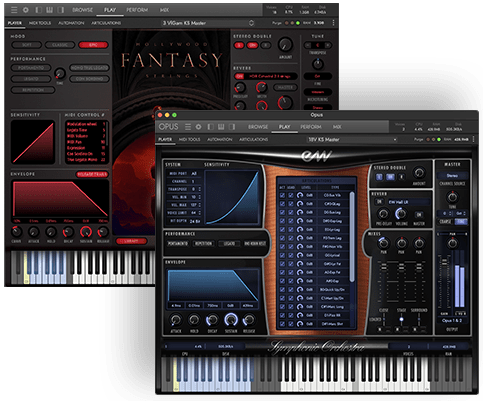This screenshot has height=401, width=483.
Task: Uncheck LOAD box for the C0 Sus Vib articulation
Action: pyautogui.click(x=291, y=195)
